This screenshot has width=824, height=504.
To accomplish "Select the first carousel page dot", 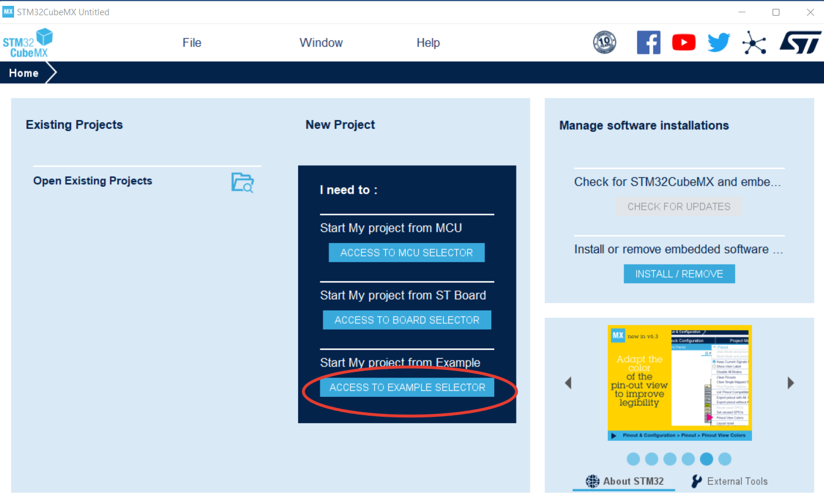I will 633,459.
